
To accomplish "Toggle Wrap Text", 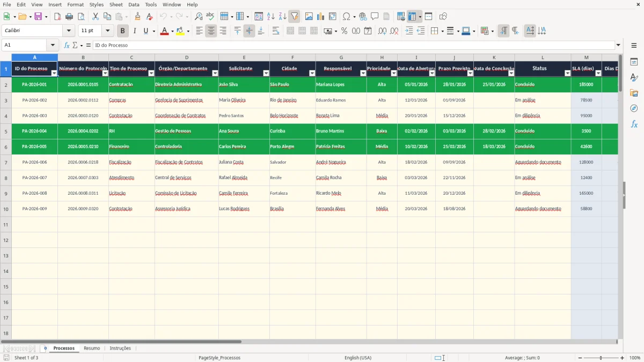I will [x=275, y=31].
